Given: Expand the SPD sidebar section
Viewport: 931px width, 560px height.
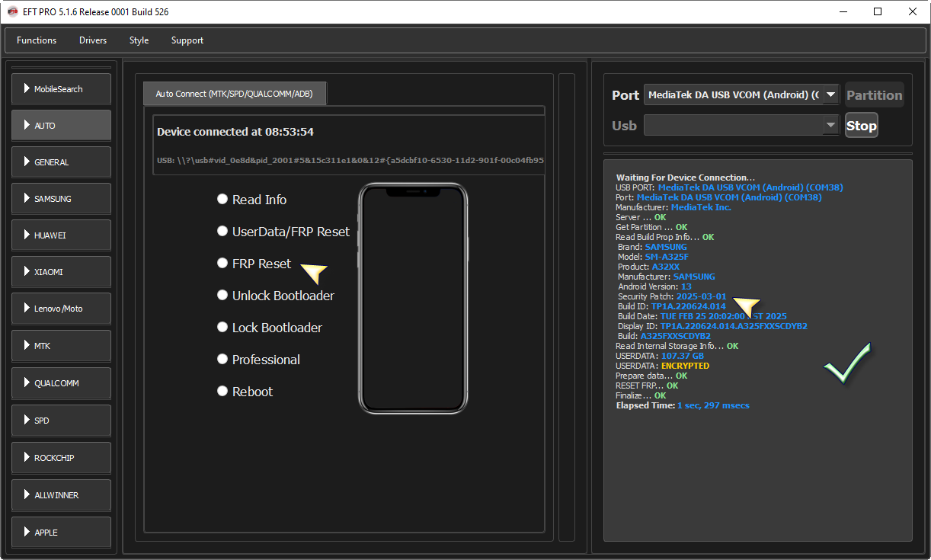Looking at the screenshot, I should tap(62, 421).
